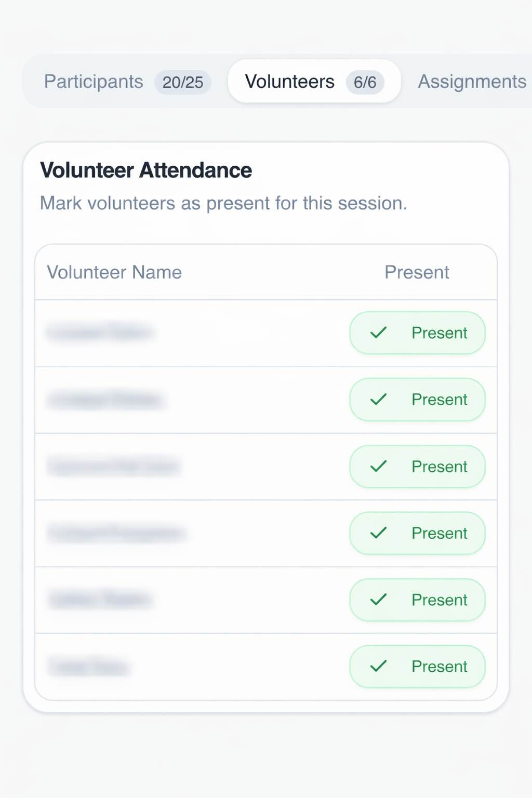Switch to the Participants tab
Image resolution: width=532 pixels, height=798 pixels.
(94, 82)
